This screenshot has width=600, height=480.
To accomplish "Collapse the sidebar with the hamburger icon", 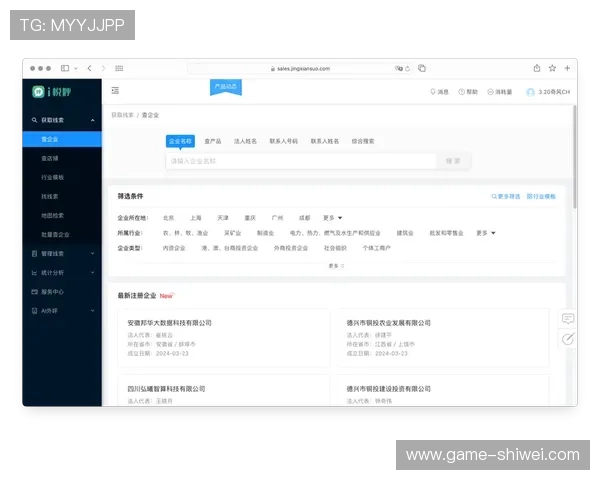I will pyautogui.click(x=115, y=90).
